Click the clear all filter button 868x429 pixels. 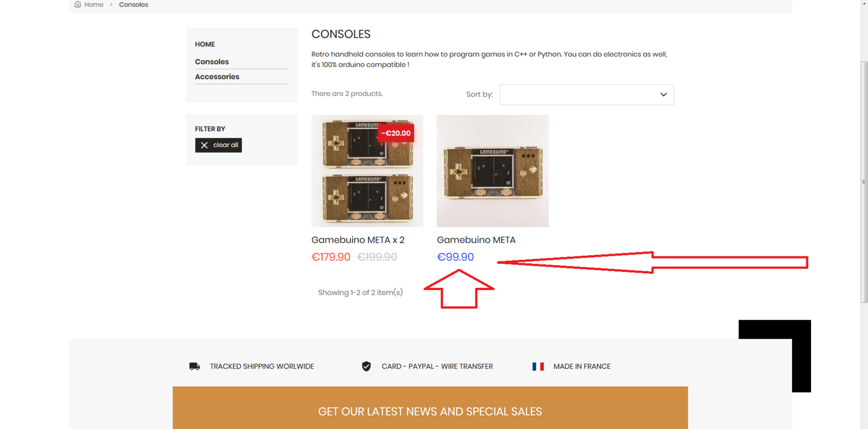coord(219,145)
